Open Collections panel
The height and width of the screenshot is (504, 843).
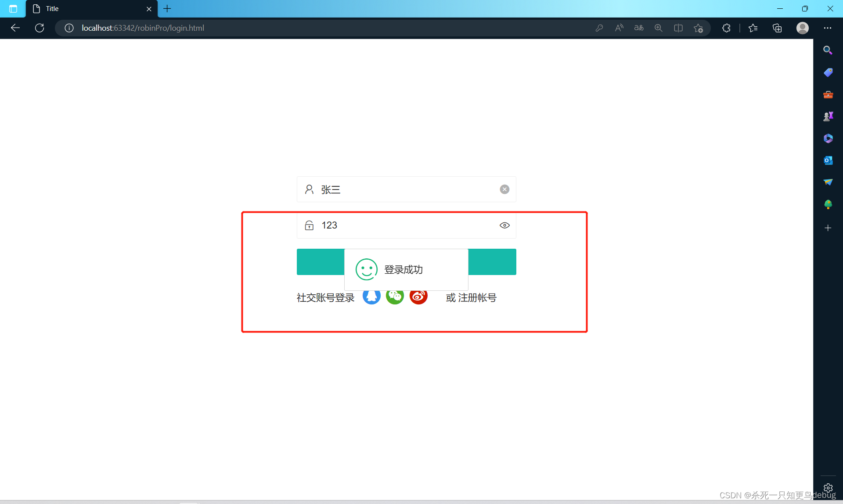click(777, 28)
